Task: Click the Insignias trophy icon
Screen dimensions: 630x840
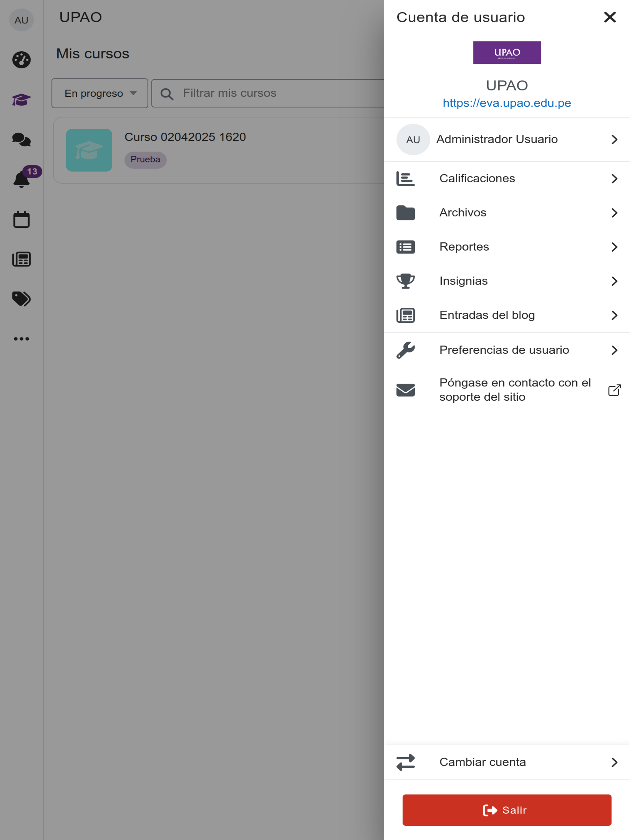Action: (x=406, y=281)
